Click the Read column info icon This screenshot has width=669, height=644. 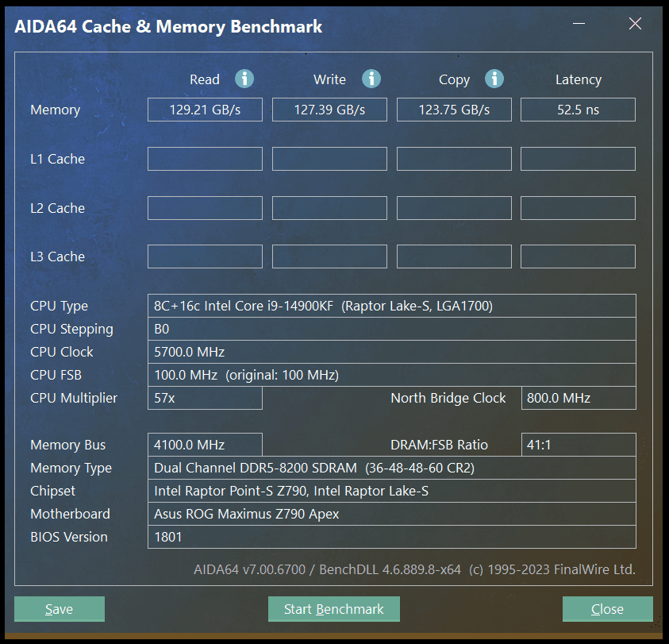244,79
